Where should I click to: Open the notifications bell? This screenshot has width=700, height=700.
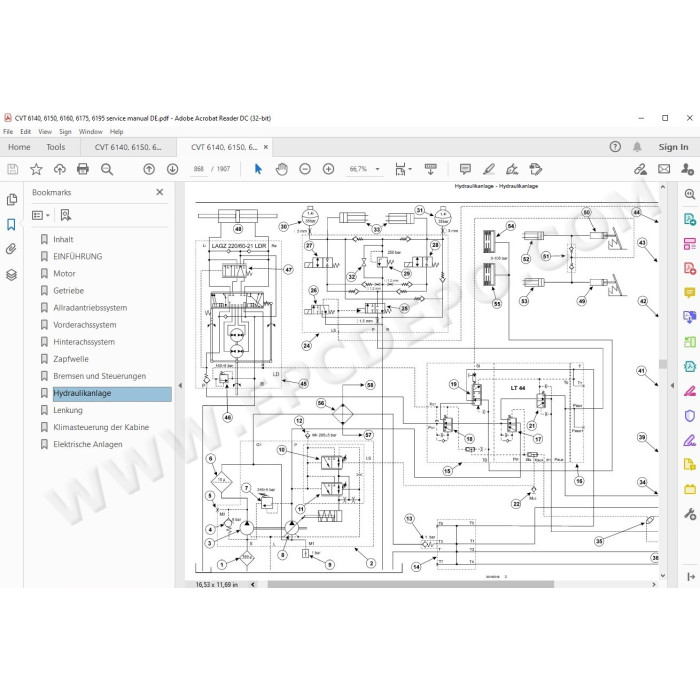pyautogui.click(x=637, y=147)
